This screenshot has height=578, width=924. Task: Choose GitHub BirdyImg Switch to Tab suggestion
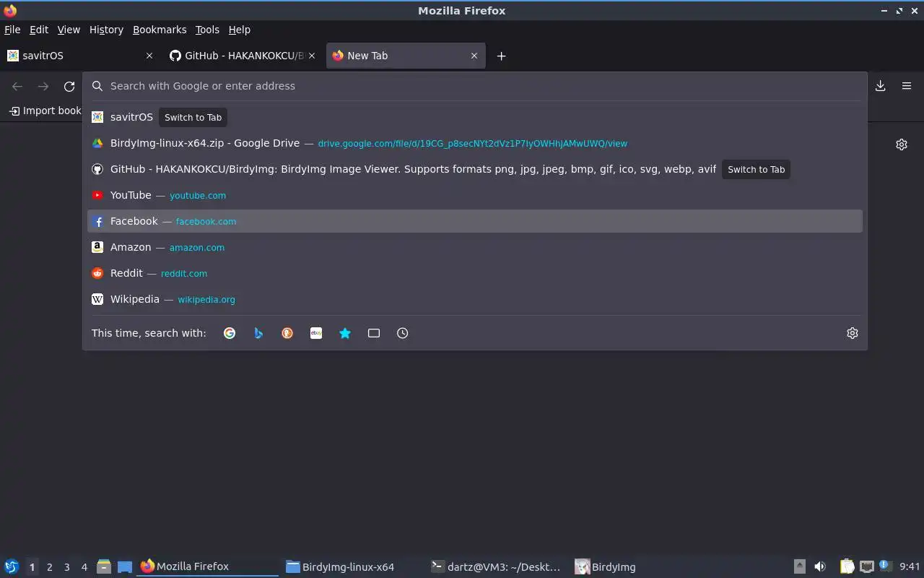pos(475,169)
